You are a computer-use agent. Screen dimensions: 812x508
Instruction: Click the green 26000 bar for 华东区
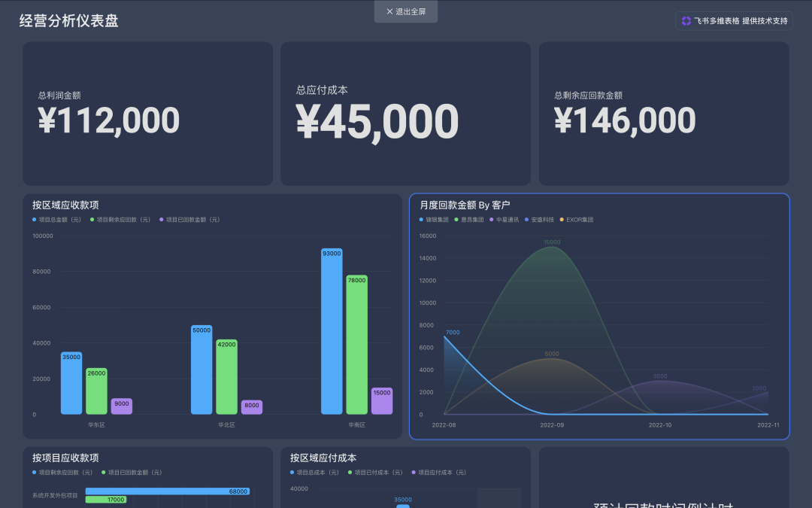[x=96, y=391]
